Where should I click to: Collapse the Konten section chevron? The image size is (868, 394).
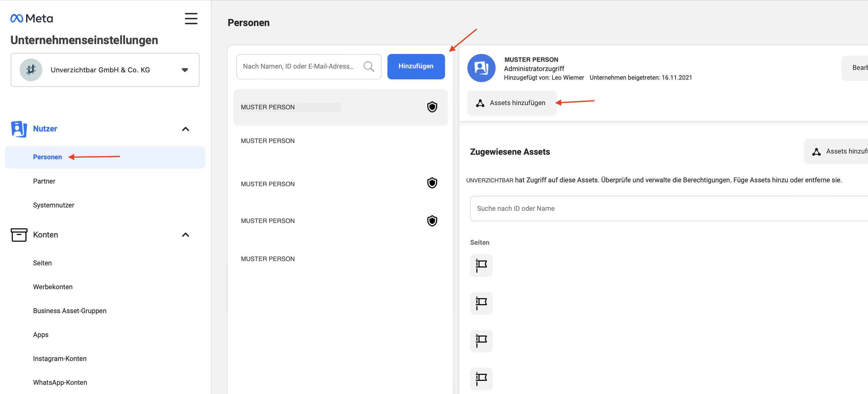coord(185,235)
